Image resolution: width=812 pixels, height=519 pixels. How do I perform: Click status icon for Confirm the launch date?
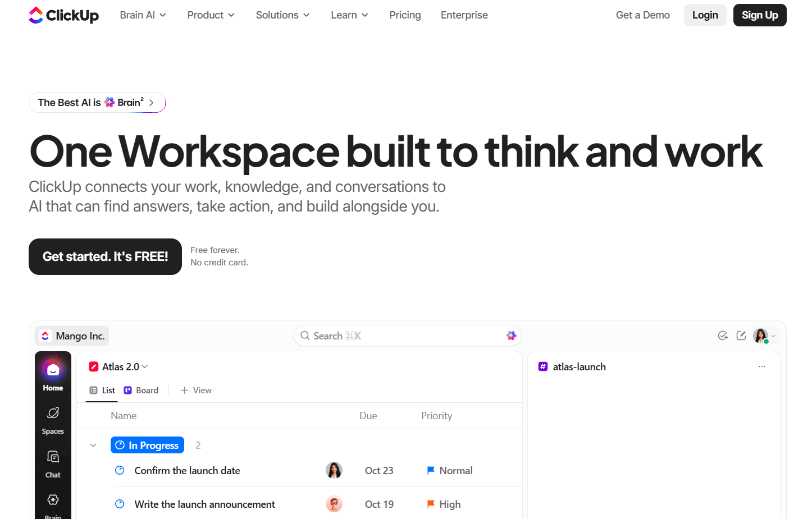(x=120, y=470)
